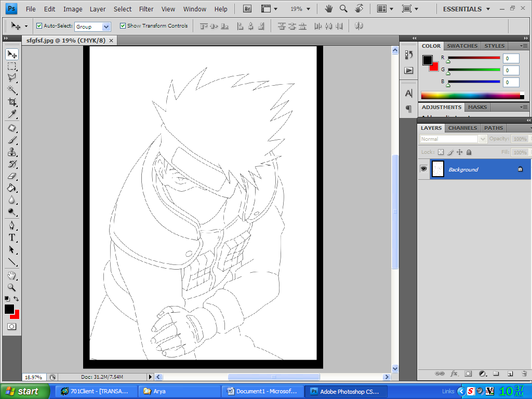Select the Eyedropper tool

click(x=12, y=114)
